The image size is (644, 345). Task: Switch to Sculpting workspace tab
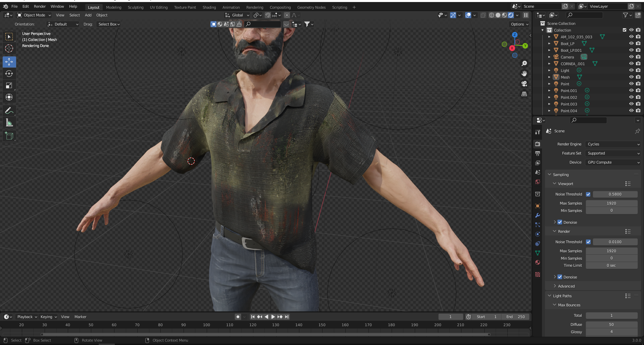(136, 7)
